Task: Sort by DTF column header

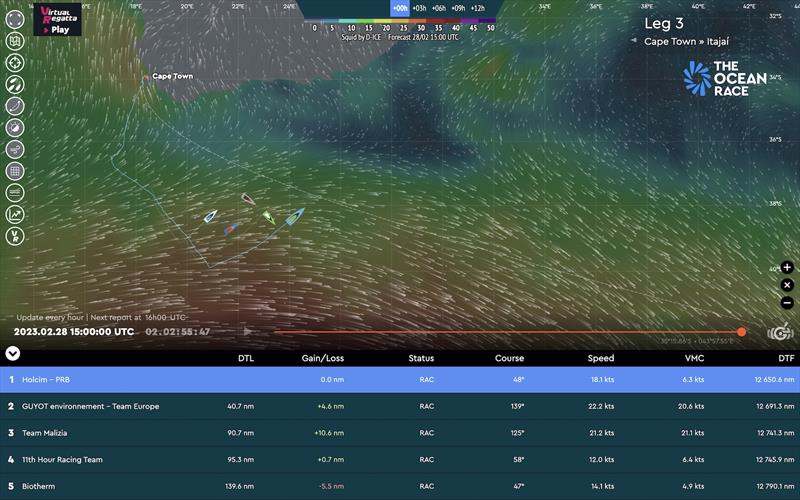Action: [786, 358]
